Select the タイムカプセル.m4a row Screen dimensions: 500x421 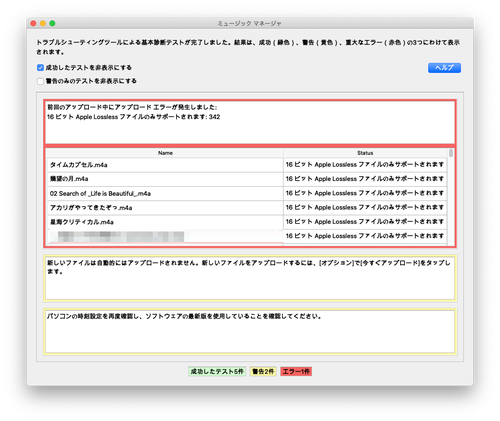click(247, 165)
